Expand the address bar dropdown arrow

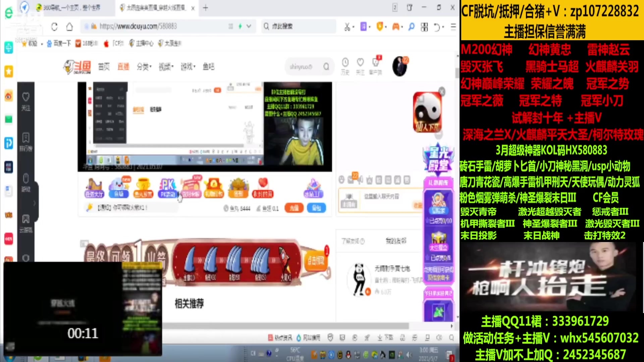(x=249, y=26)
